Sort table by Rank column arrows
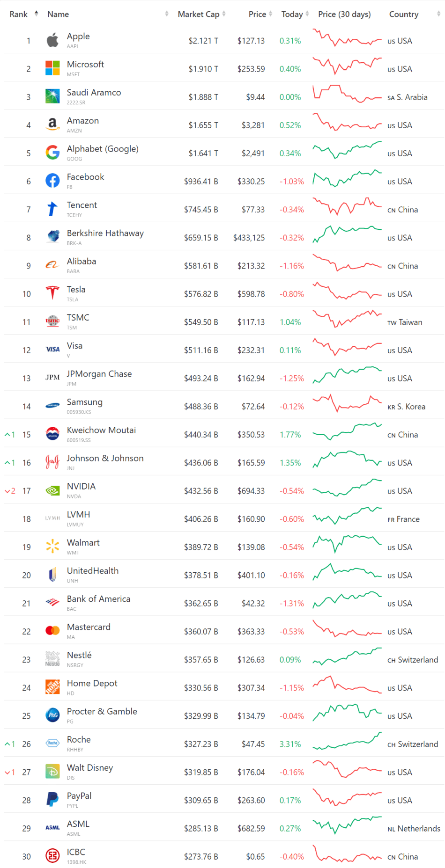The image size is (445, 868). (x=37, y=14)
